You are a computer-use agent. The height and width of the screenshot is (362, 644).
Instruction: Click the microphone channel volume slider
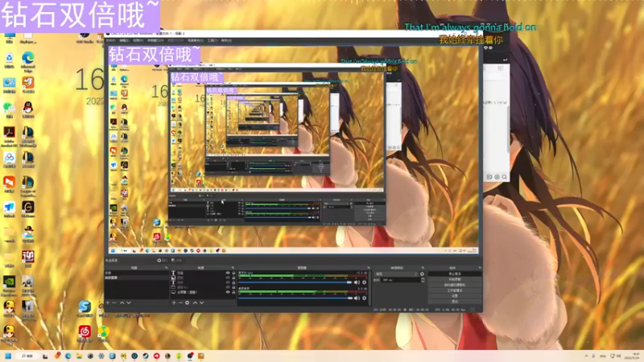[295, 282]
